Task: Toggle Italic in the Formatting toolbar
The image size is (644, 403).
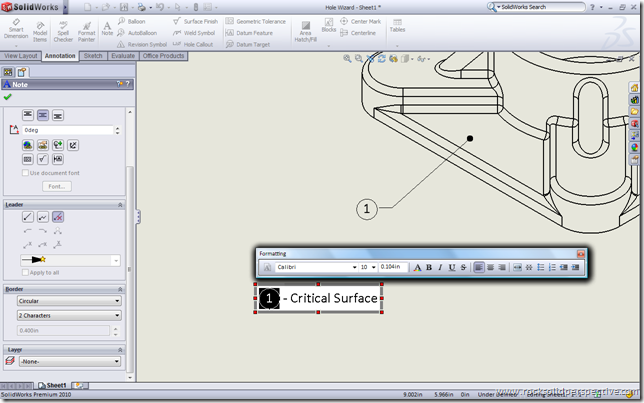Action: [440, 267]
